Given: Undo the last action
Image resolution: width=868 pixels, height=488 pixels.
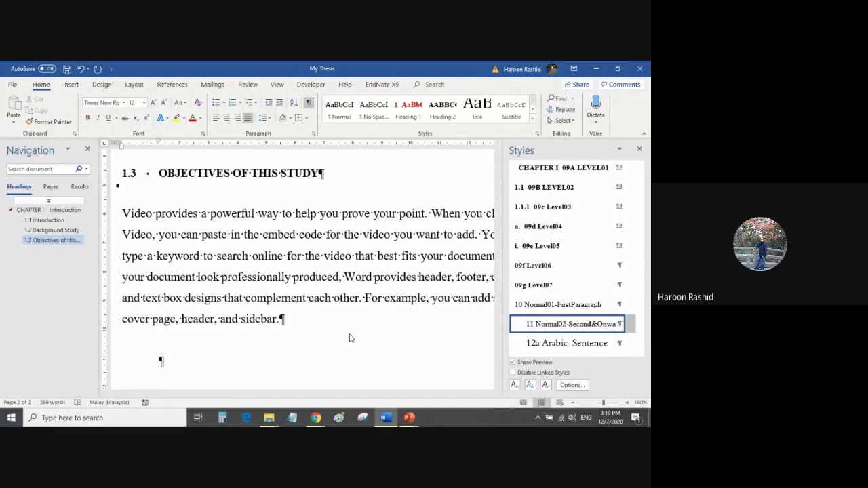Looking at the screenshot, I should click(x=80, y=69).
